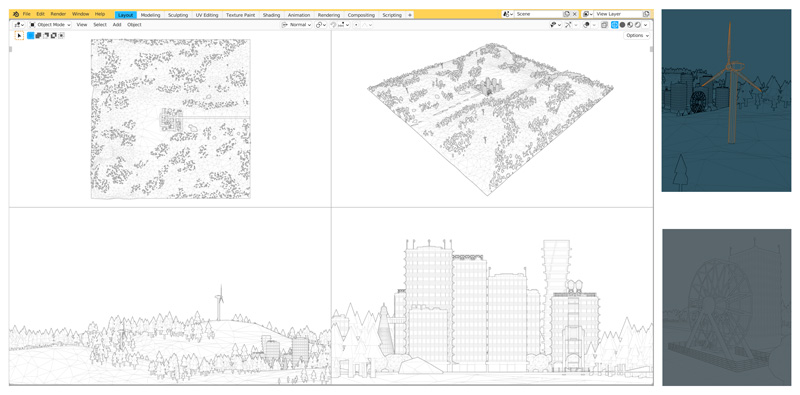
Task: Switch to the Sculpting workspace tab
Action: point(178,15)
